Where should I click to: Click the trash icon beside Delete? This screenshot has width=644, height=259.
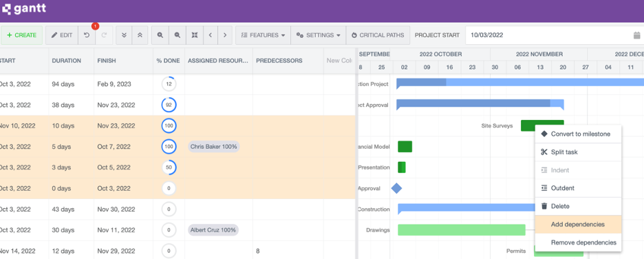(x=544, y=206)
